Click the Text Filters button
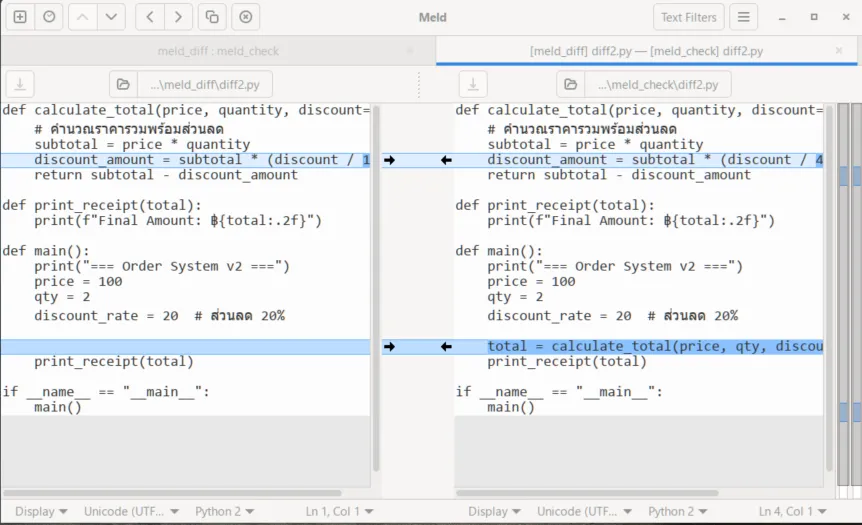The height and width of the screenshot is (525, 862). [688, 17]
